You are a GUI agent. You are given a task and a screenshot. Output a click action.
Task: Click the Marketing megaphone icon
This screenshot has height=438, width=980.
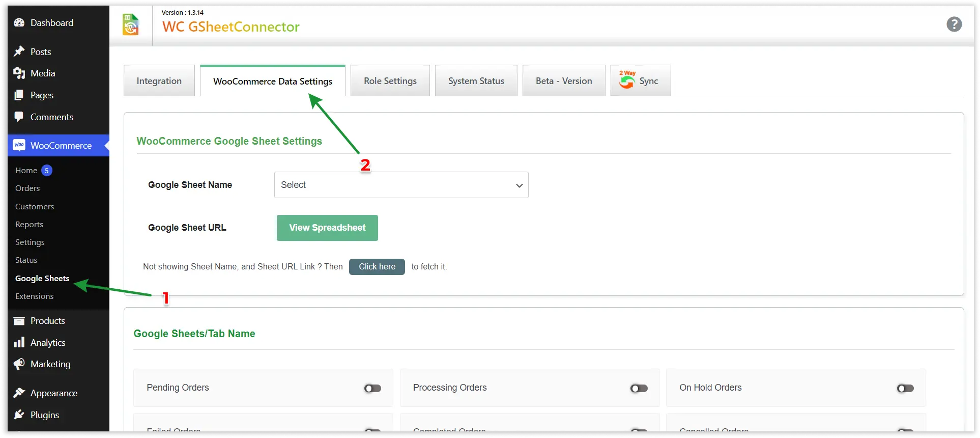pyautogui.click(x=19, y=364)
